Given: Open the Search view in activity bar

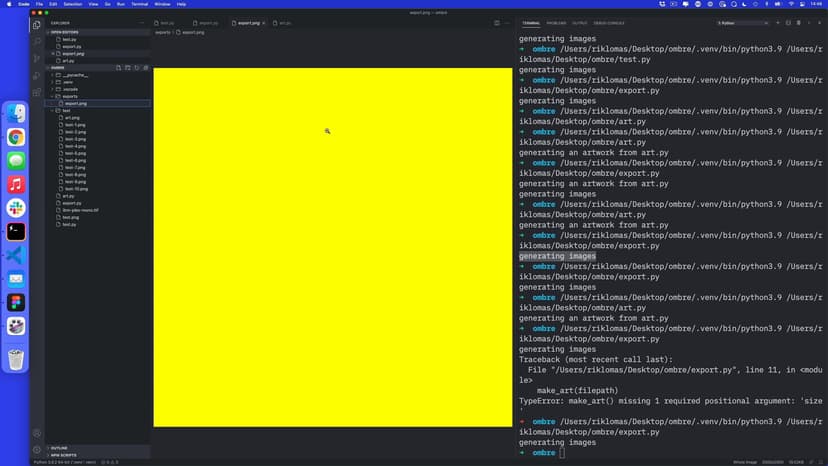Looking at the screenshot, I should pos(37,41).
